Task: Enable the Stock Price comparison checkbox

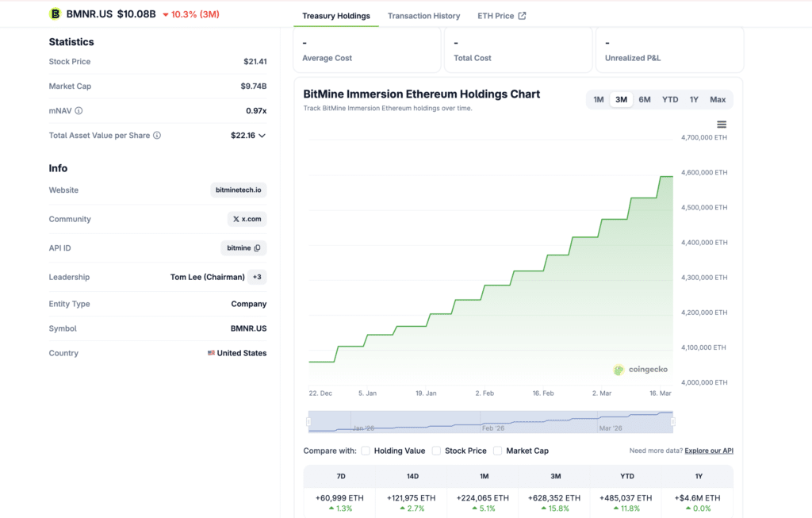Action: point(437,451)
